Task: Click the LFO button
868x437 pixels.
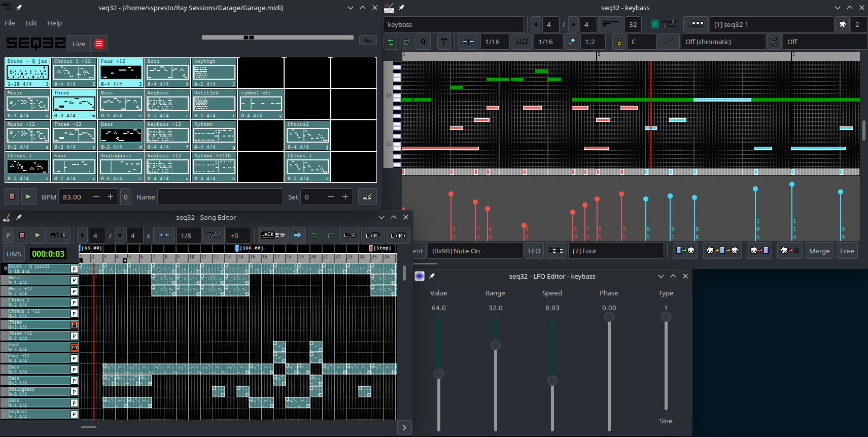Action: pyautogui.click(x=534, y=251)
